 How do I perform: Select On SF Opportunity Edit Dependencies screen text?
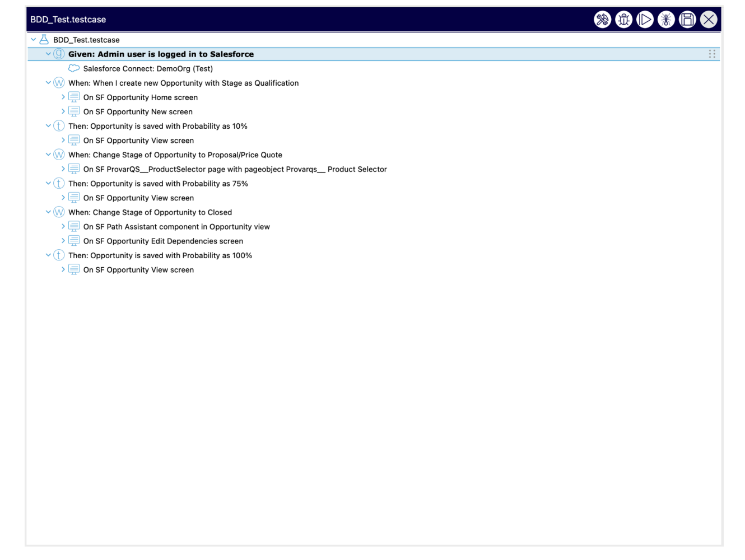(x=163, y=241)
